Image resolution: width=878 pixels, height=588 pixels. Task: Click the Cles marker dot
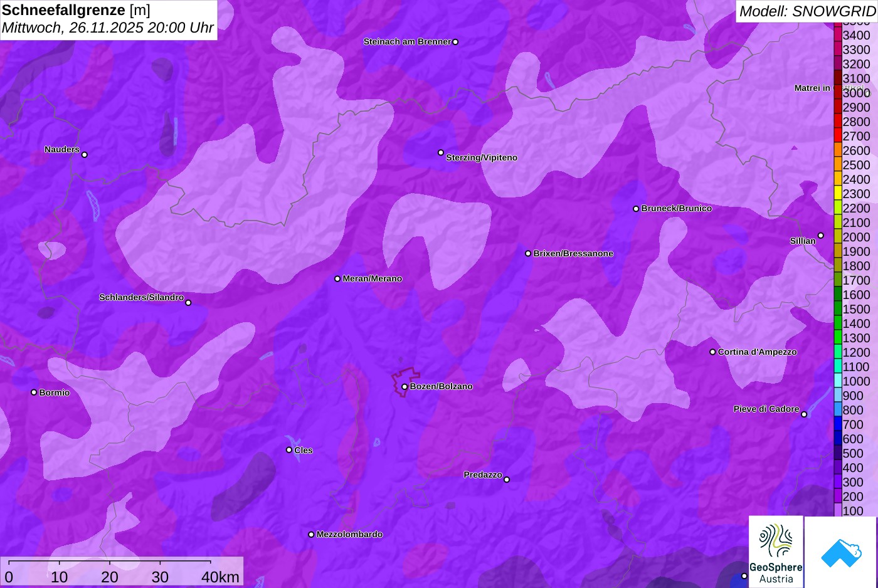point(289,450)
